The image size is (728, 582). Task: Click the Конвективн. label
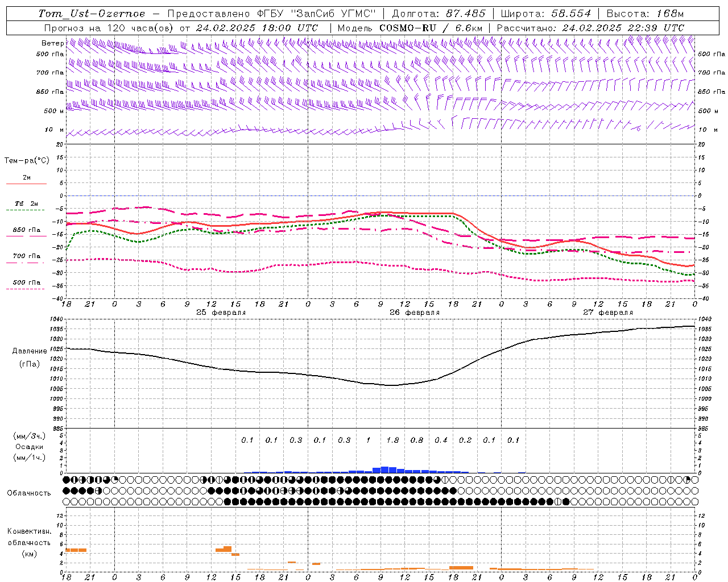(x=29, y=531)
